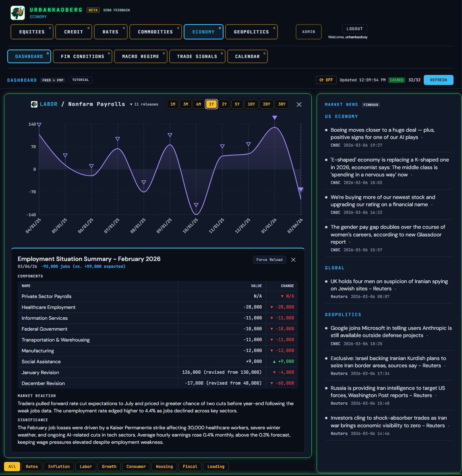
Task: Select the 5Y chart range
Action: pos(237,104)
